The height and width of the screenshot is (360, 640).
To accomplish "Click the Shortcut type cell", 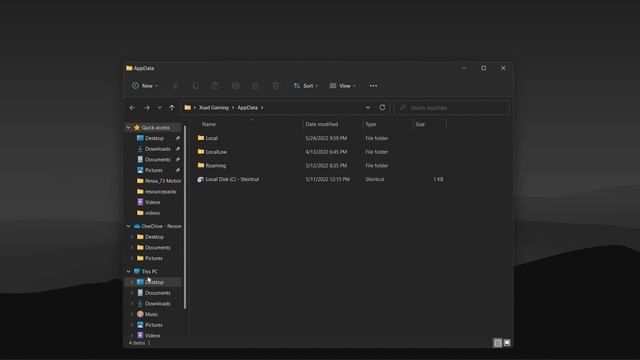I will click(x=375, y=179).
